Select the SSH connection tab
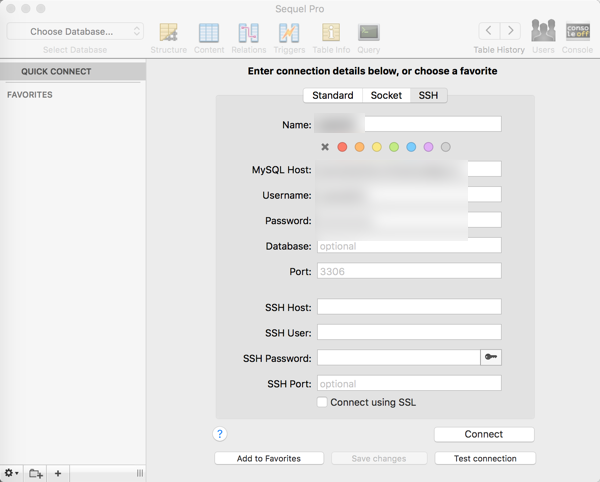600x482 pixels. point(428,95)
